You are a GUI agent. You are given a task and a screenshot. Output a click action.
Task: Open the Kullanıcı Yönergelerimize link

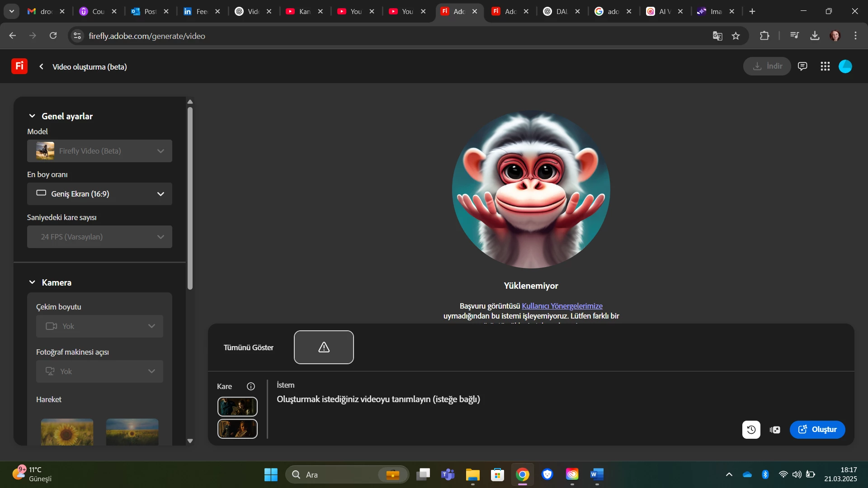tap(562, 306)
